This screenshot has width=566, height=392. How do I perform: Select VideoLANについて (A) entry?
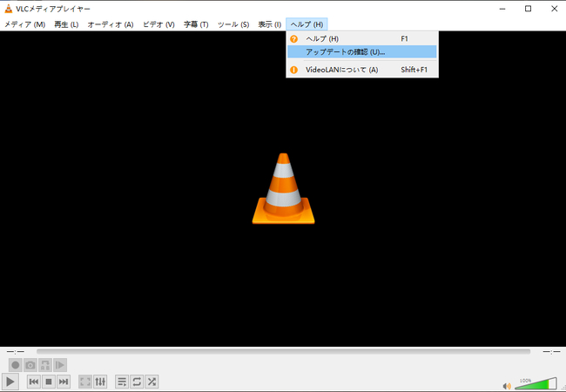[x=362, y=70]
